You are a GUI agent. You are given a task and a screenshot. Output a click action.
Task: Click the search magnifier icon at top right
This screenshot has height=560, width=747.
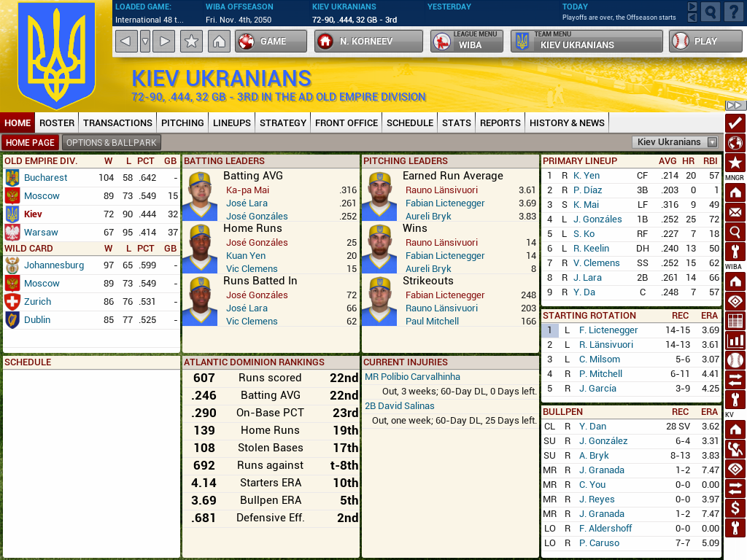point(711,12)
